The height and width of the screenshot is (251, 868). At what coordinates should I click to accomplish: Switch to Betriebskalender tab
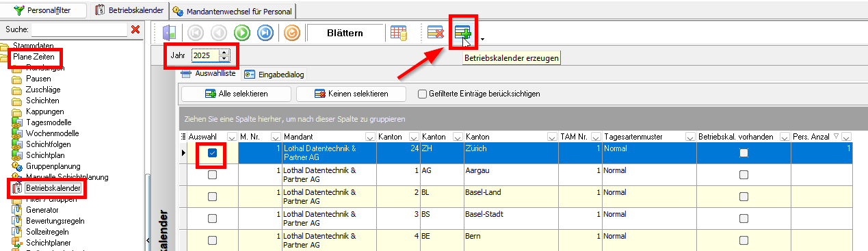coord(129,11)
